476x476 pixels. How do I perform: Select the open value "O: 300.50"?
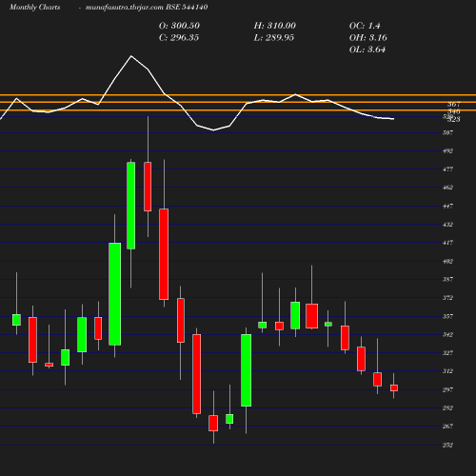(x=179, y=26)
